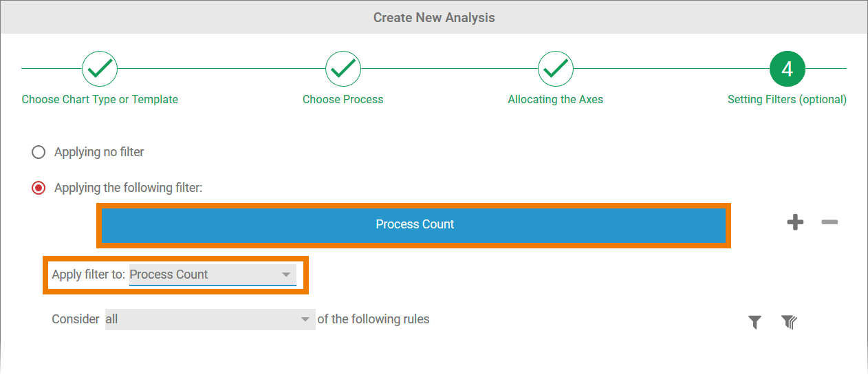Expand the Consider 'all' rules dropdown
The height and width of the screenshot is (377, 868).
click(x=210, y=319)
